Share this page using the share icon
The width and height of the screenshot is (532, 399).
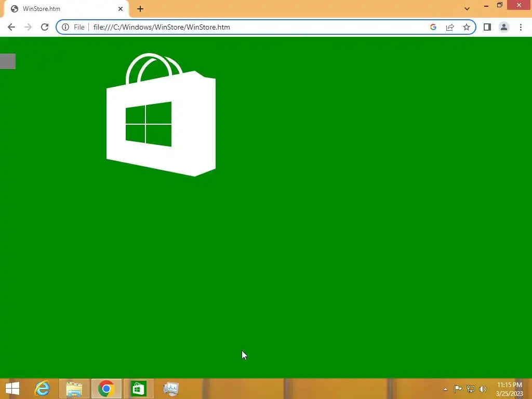450,27
